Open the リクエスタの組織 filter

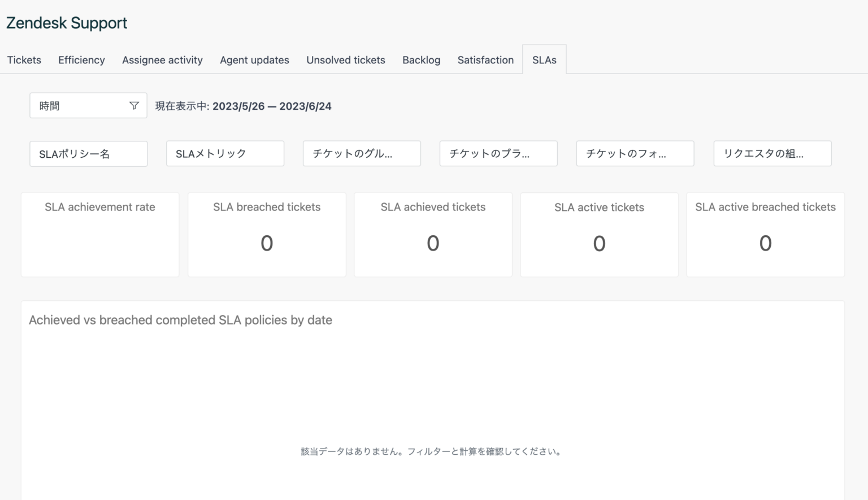tap(772, 153)
